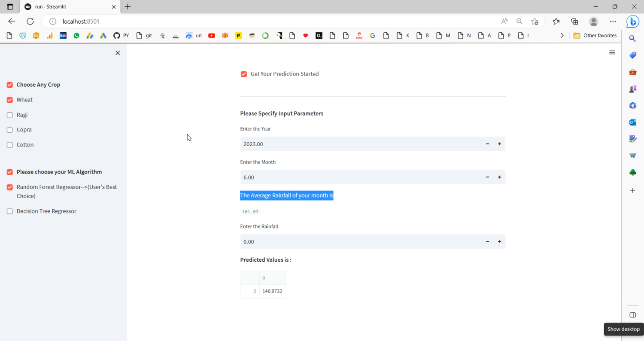Select Decision Tree Regressor checkbox

[10, 211]
